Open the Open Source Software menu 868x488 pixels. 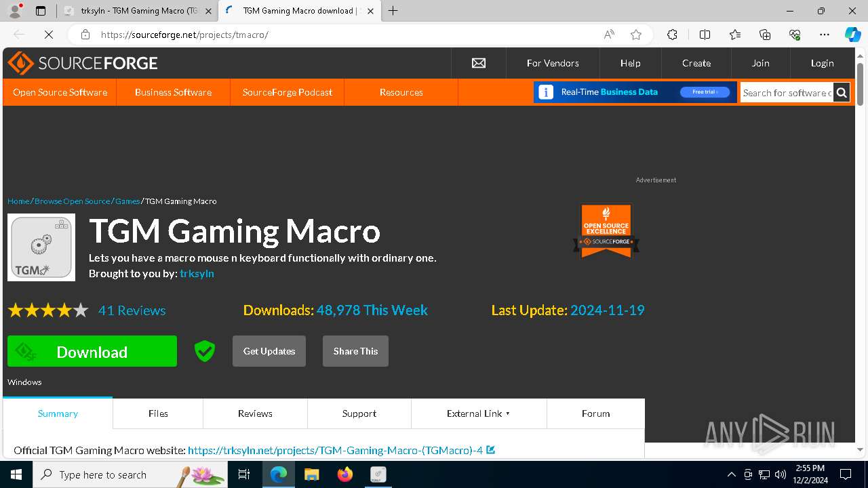click(x=60, y=92)
